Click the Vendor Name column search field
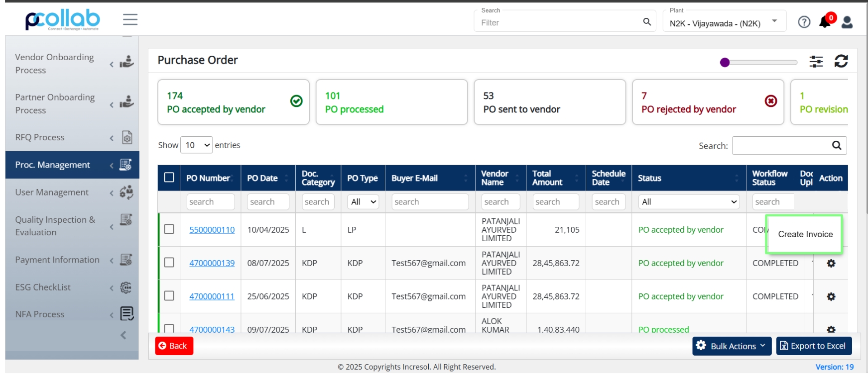This screenshot has width=868, height=376. point(500,201)
